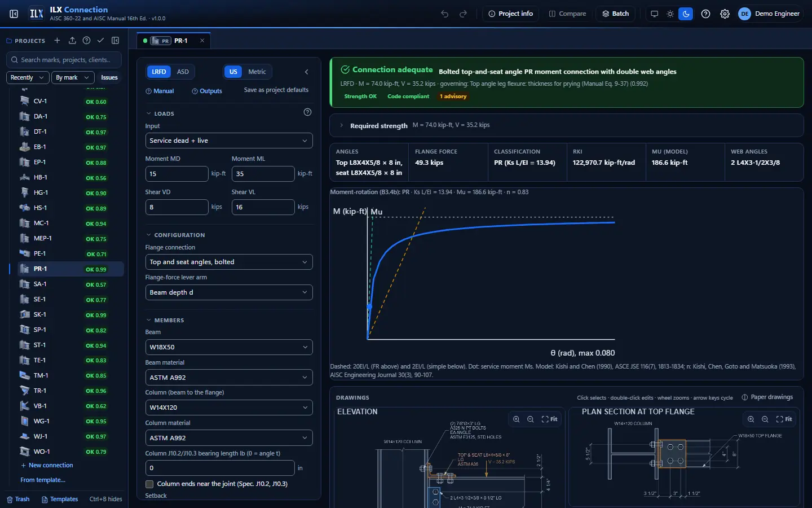The image size is (812, 508).
Task: Toggle the left sidebar panel icon in header
Action: click(14, 14)
